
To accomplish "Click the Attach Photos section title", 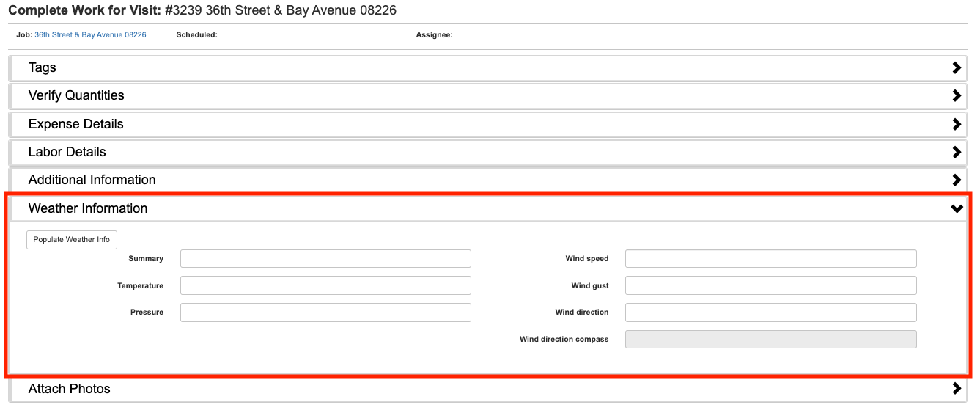I will 70,389.
